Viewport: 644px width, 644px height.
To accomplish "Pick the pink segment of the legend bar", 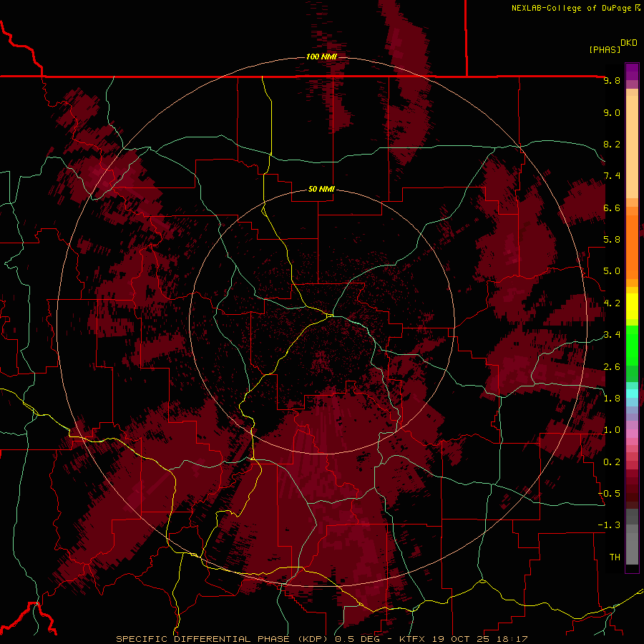I will (632, 433).
